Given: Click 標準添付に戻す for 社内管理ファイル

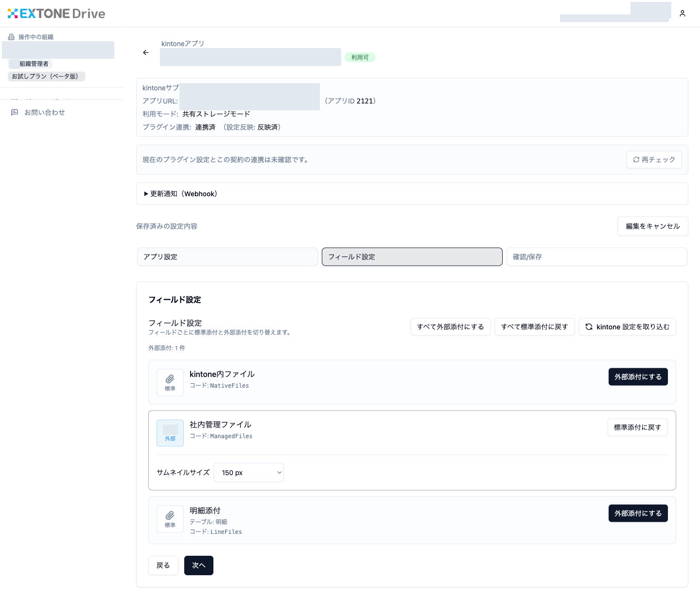Looking at the screenshot, I should pyautogui.click(x=637, y=427).
